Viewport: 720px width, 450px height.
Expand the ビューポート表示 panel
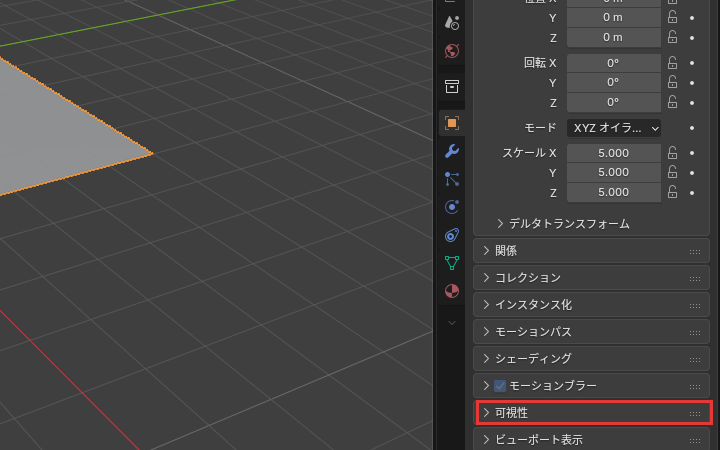486,439
